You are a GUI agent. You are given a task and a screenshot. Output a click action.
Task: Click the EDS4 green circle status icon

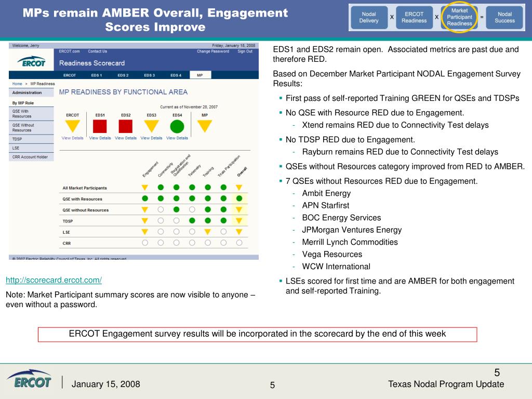[x=177, y=127]
